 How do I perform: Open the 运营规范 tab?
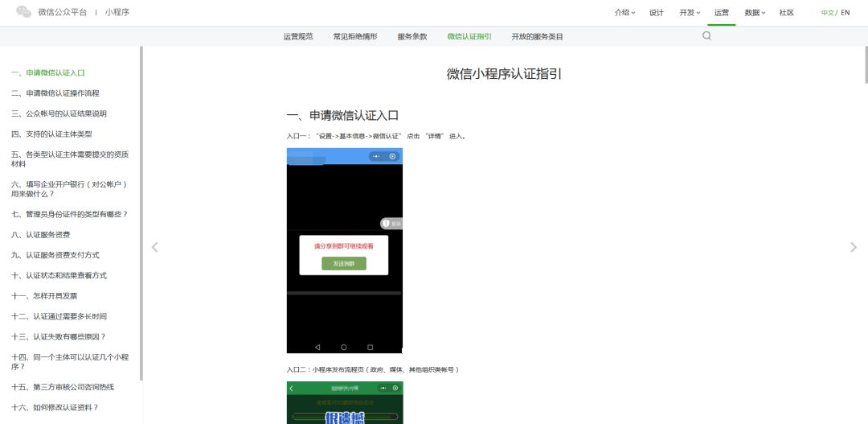pyautogui.click(x=298, y=36)
